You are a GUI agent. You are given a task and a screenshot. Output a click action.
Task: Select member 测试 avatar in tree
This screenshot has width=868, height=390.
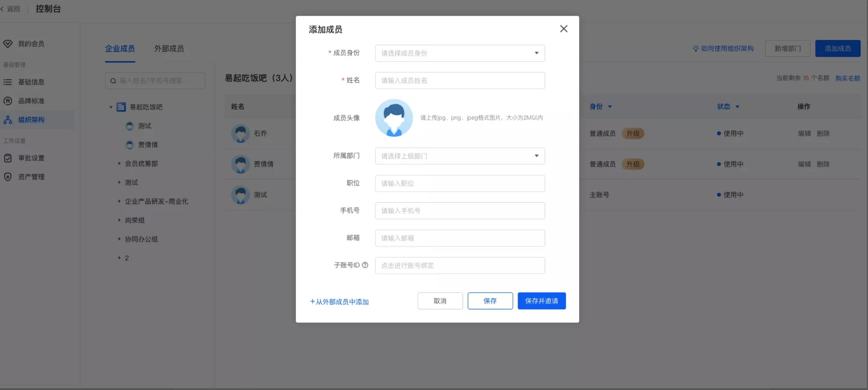point(130,126)
